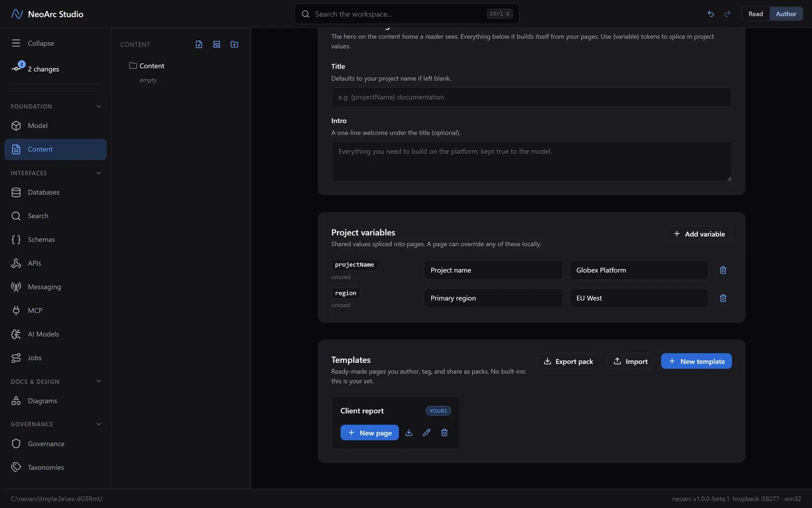Click the projectName variable key
Screen dimensions: 812x508
[354, 265]
